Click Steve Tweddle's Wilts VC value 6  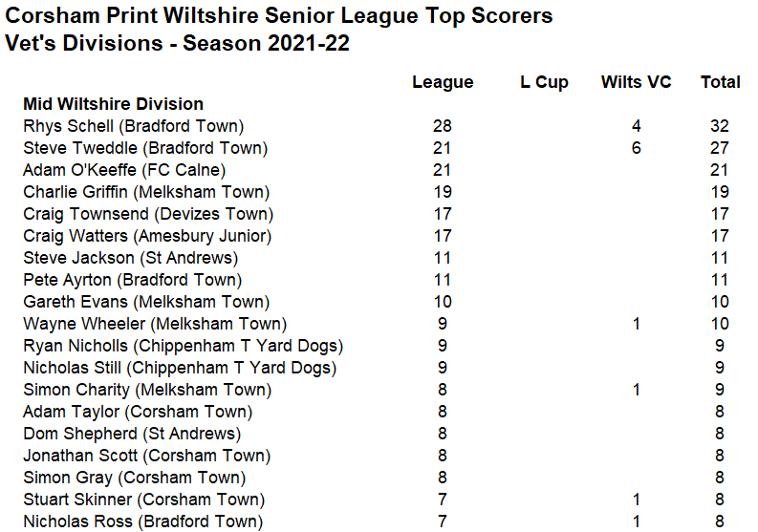(x=637, y=148)
